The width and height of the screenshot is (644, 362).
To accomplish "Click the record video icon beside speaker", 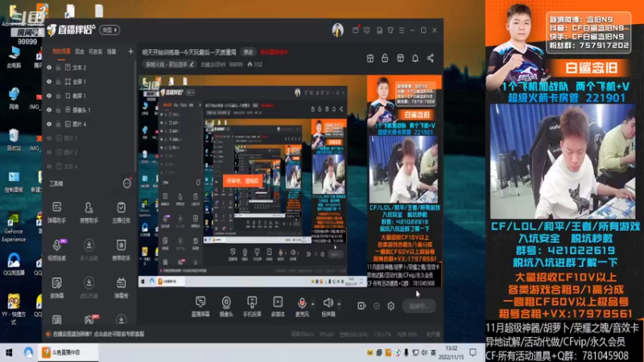I will coord(361,306).
